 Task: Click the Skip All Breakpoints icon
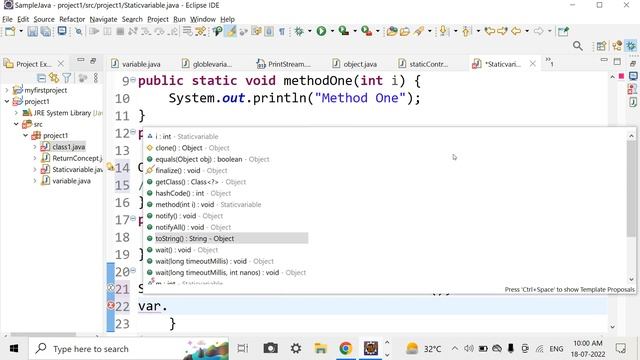tap(79, 31)
